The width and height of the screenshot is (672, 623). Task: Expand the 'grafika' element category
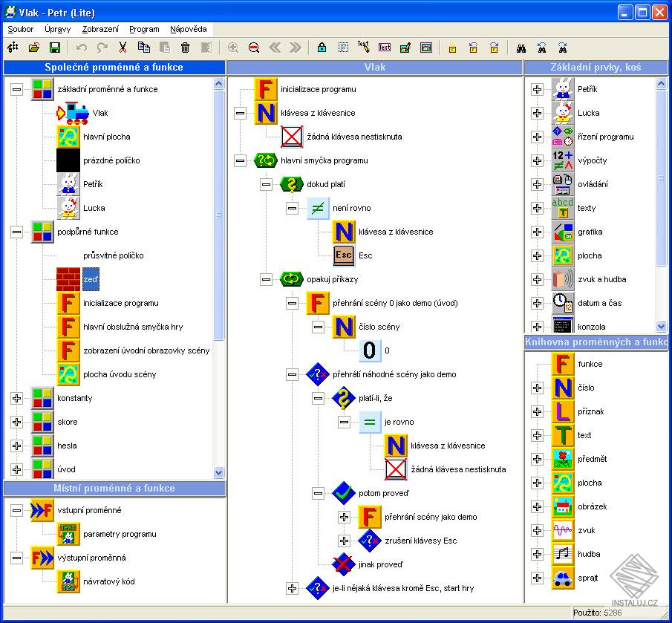pyautogui.click(x=538, y=232)
